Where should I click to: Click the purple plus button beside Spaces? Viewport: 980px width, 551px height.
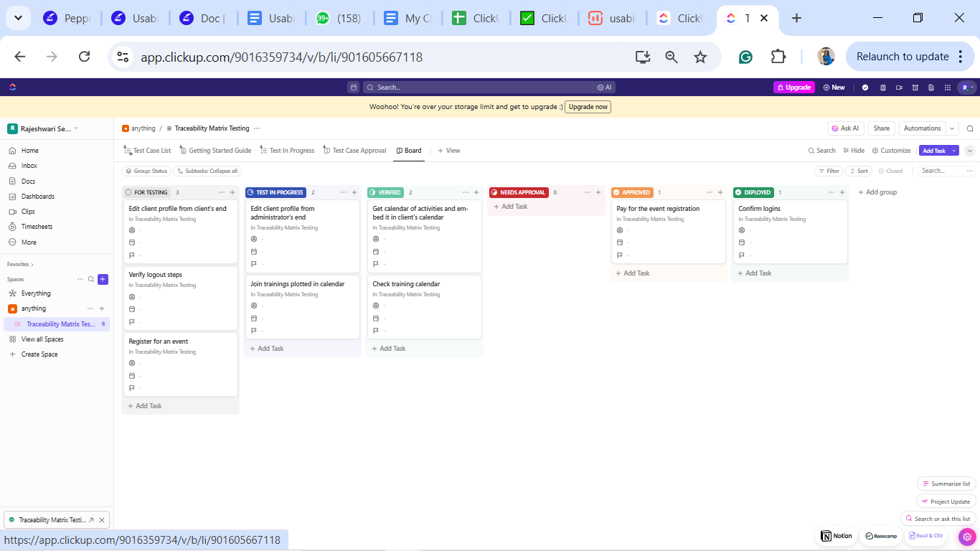(103, 279)
